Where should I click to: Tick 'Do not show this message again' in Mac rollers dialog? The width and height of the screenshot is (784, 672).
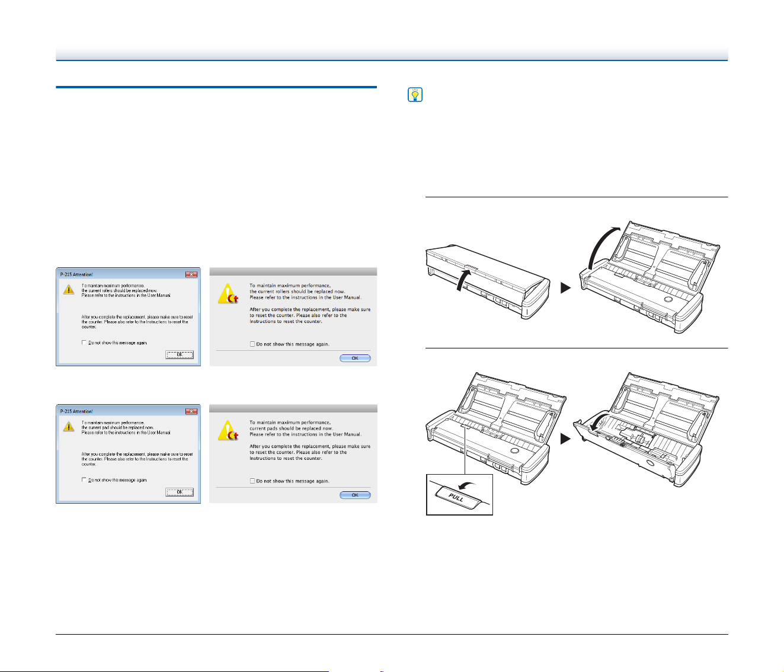[x=252, y=344]
